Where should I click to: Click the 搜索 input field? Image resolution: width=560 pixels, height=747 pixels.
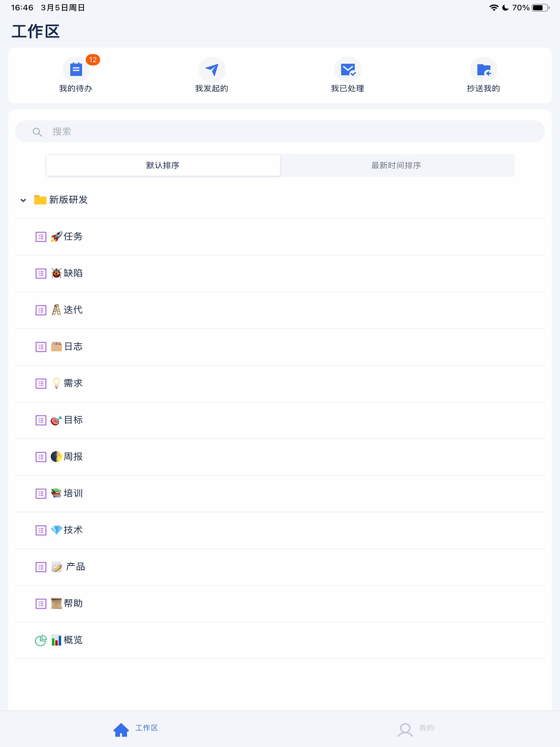(280, 131)
